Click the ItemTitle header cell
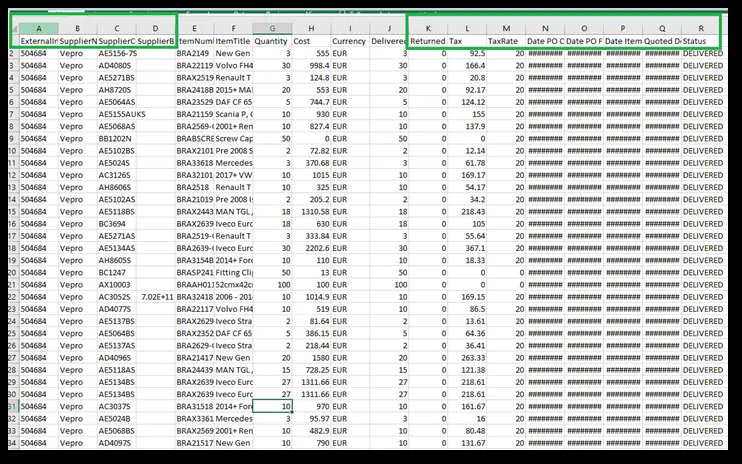This screenshot has width=742, height=464. tap(233, 41)
